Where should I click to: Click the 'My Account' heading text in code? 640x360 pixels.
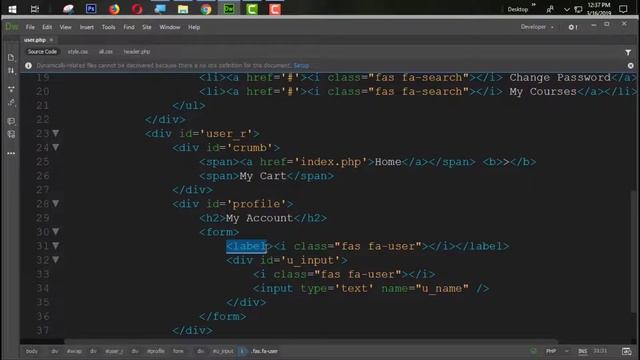[260, 218]
